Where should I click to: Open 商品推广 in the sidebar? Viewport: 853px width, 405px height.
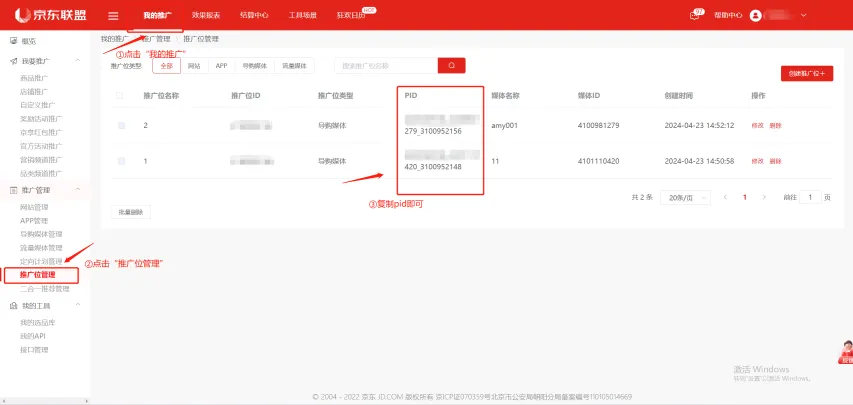[34, 78]
